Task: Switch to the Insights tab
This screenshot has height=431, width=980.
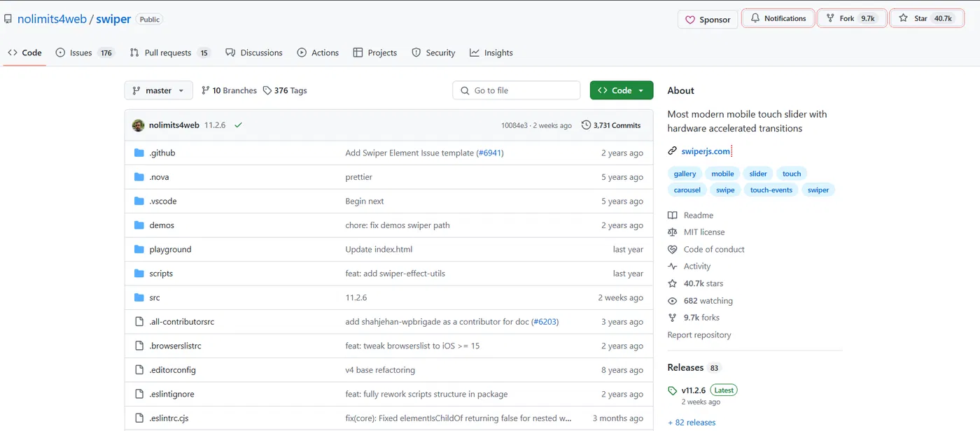Action: tap(491, 52)
